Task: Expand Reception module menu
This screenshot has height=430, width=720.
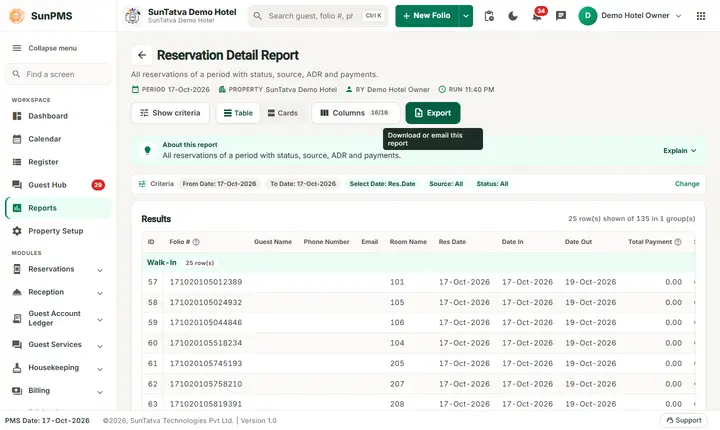Action: (x=100, y=293)
